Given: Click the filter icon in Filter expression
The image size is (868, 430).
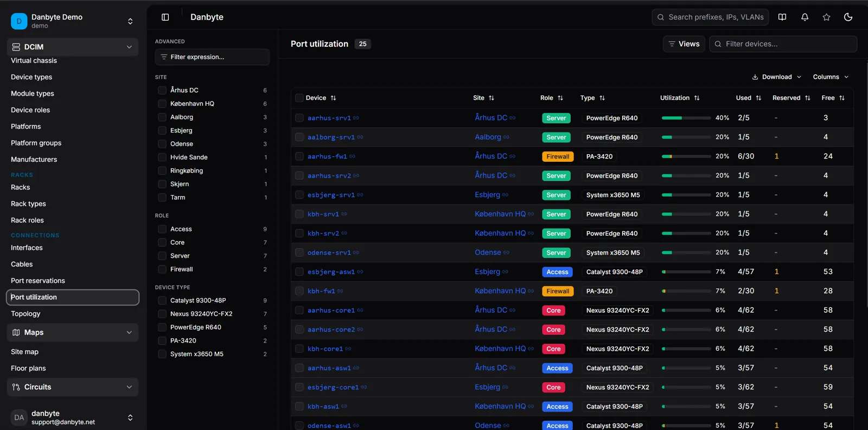Looking at the screenshot, I should click(x=164, y=57).
